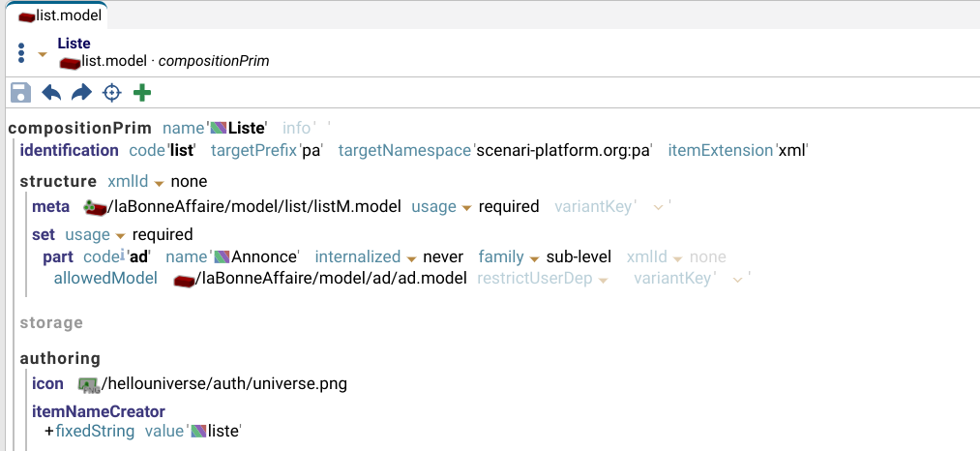
Task: Open the family dropdown set to sub-level
Action: [533, 258]
